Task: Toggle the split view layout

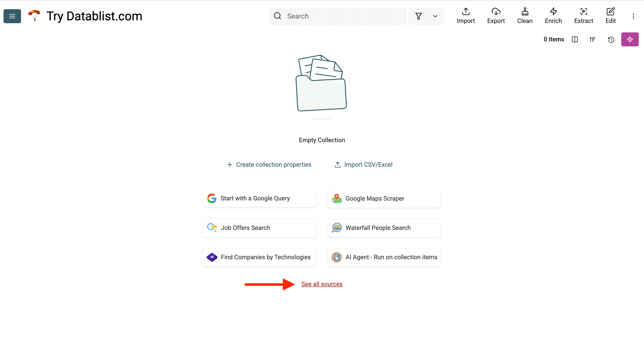Action: [575, 39]
